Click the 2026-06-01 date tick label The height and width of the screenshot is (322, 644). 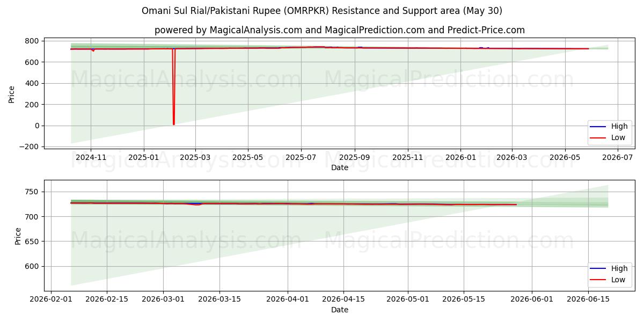click(532, 299)
